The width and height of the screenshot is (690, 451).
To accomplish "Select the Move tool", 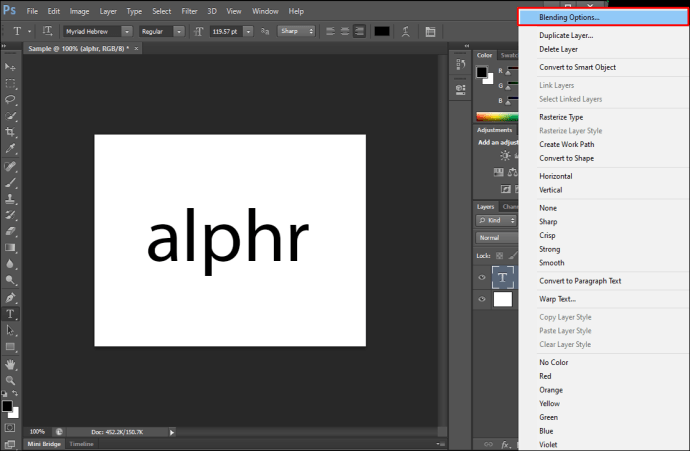I will [10, 67].
